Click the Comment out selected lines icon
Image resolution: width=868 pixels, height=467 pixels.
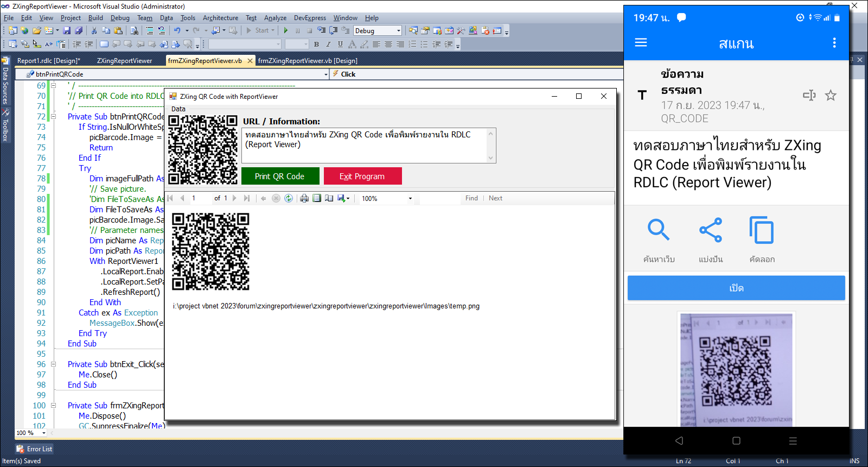(149, 30)
